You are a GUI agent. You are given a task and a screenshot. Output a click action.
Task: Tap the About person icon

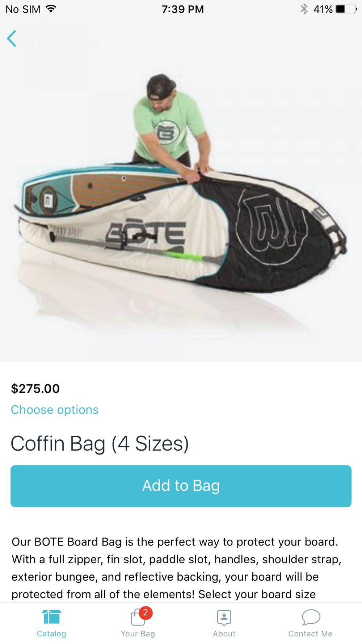(x=224, y=618)
